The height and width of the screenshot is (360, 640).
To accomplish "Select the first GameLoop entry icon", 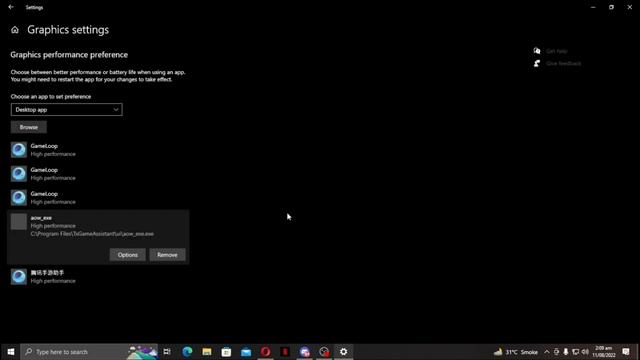I will pyautogui.click(x=18, y=150).
